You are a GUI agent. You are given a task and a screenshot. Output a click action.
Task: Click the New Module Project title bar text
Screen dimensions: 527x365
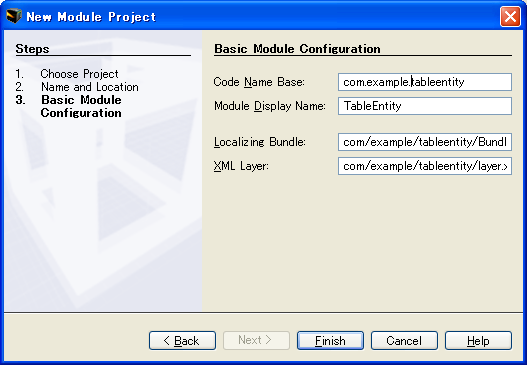coord(91,17)
